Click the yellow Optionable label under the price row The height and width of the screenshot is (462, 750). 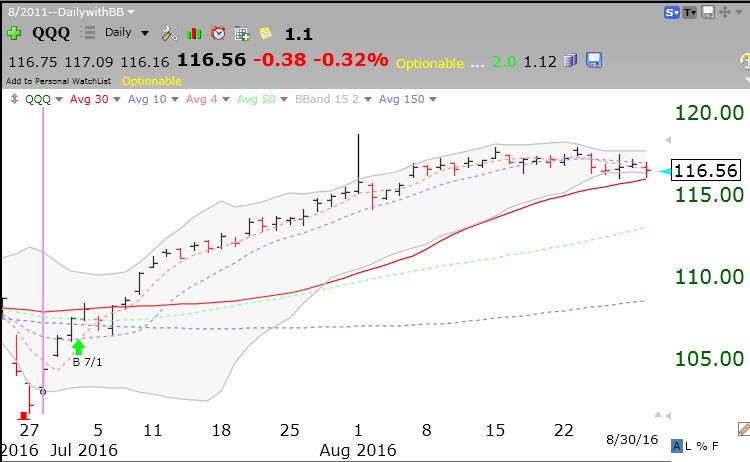click(152, 81)
